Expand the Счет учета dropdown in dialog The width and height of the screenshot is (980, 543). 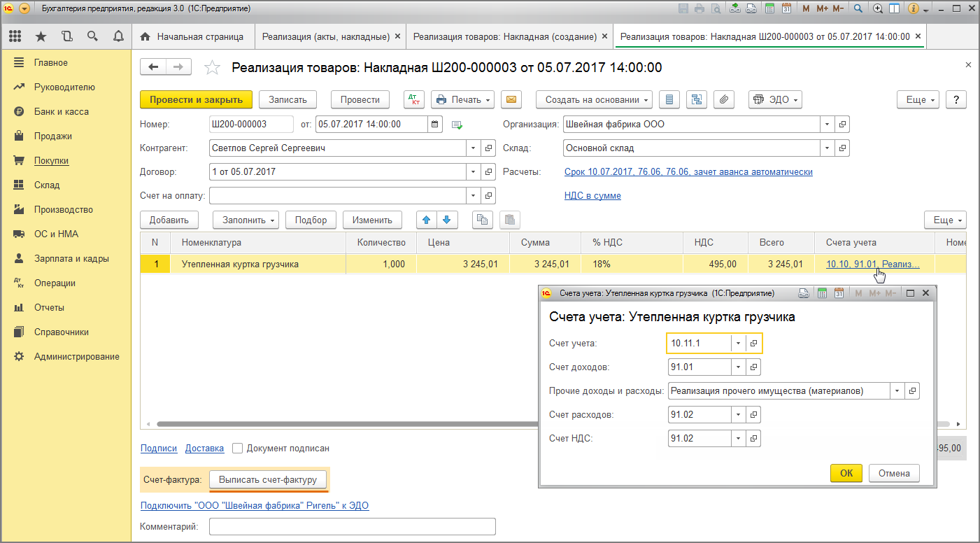[739, 343]
